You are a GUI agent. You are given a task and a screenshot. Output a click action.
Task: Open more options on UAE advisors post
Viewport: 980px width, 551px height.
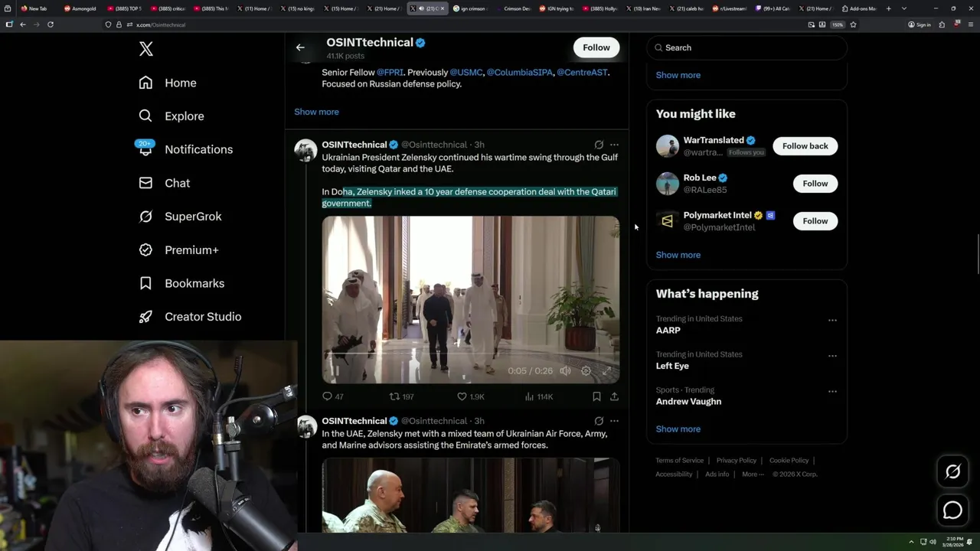[x=614, y=421]
